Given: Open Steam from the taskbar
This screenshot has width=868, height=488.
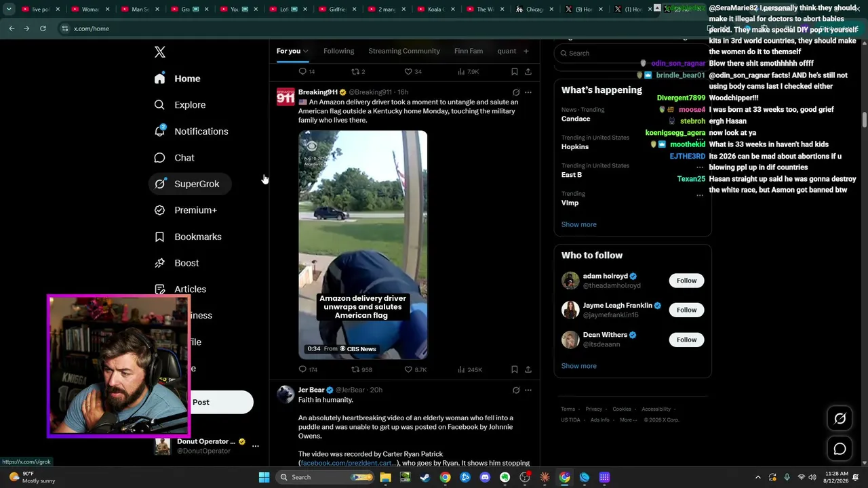Looking at the screenshot, I should (x=425, y=477).
